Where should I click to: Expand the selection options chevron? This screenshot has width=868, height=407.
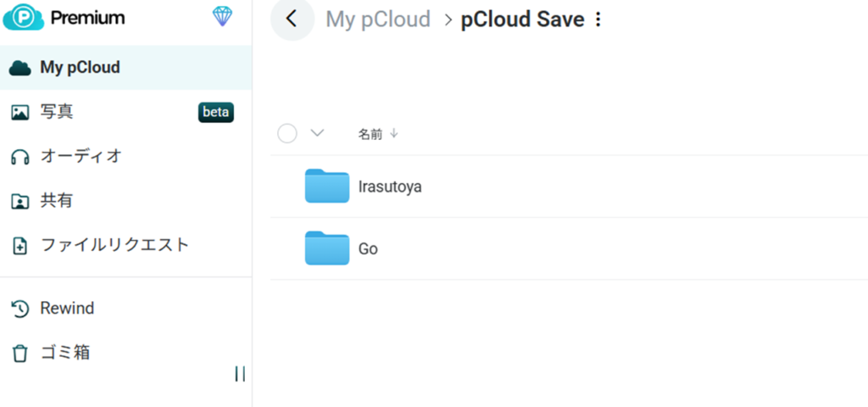coord(318,133)
